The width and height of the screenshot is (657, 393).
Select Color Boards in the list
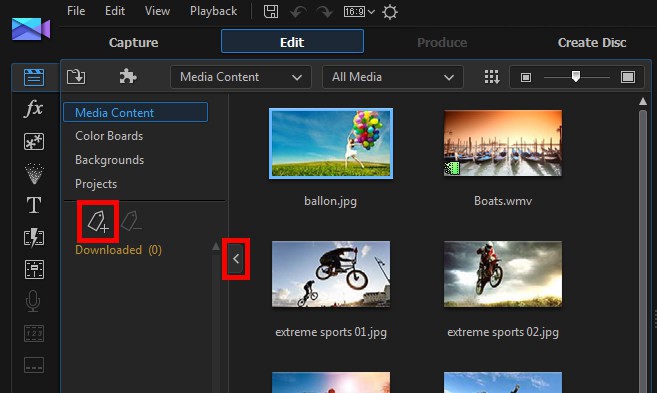coord(109,136)
